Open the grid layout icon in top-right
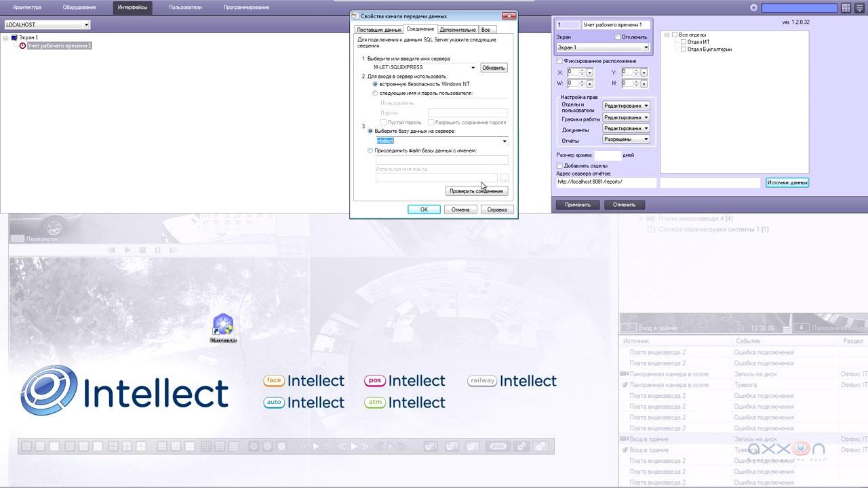The height and width of the screenshot is (488, 868). 846,8
